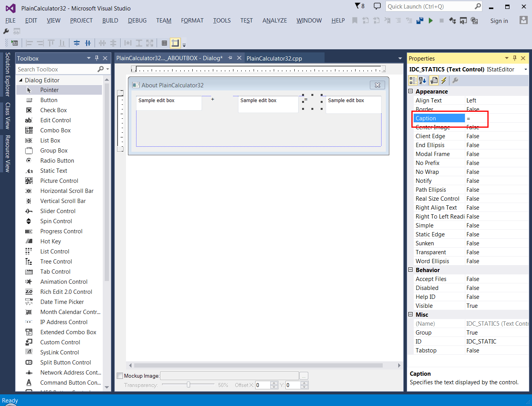
Task: Open the BUILD menu
Action: (110, 21)
